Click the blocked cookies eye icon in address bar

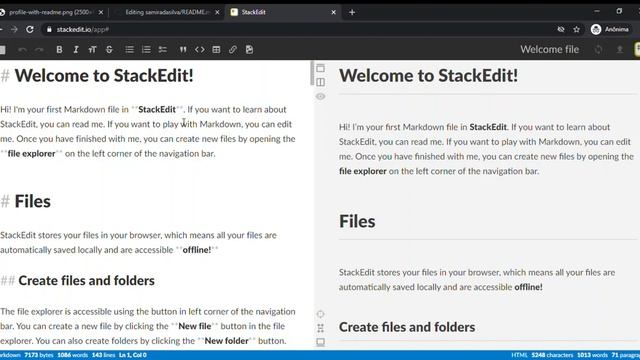click(x=561, y=29)
